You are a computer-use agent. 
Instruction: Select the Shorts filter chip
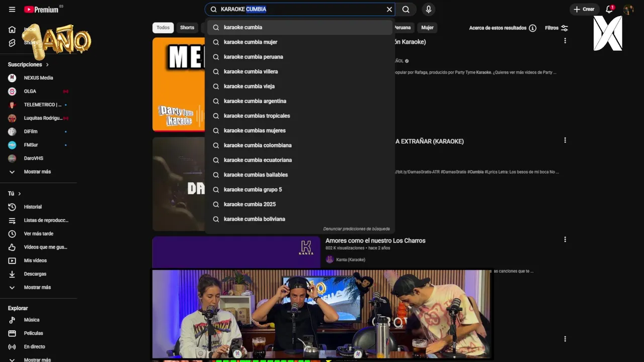pos(187,28)
